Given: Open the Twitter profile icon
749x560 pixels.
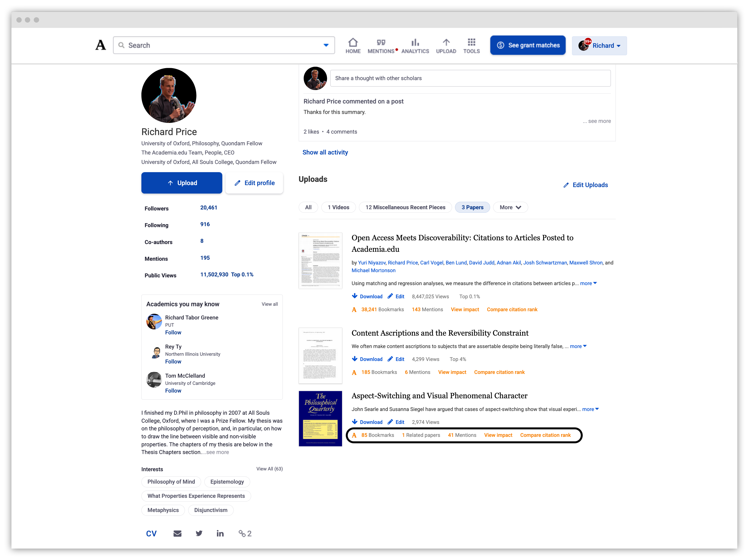Looking at the screenshot, I should click(x=199, y=533).
